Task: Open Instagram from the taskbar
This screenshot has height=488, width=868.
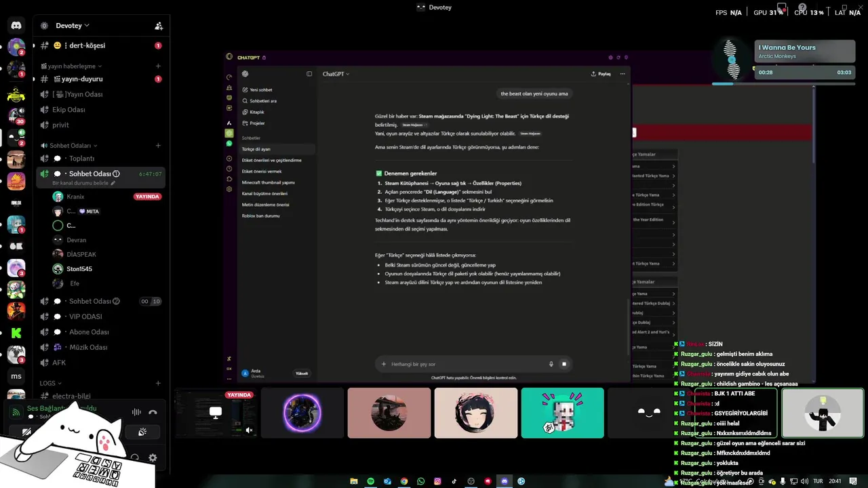Action: click(x=437, y=481)
